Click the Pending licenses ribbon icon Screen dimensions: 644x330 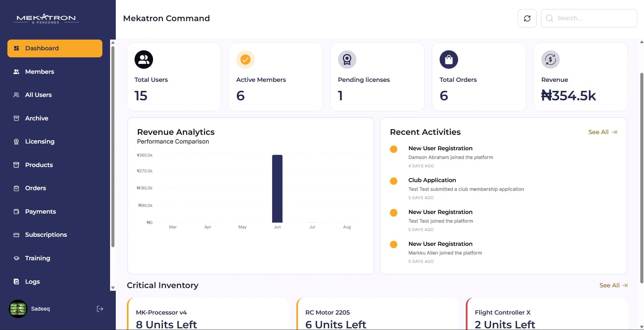coord(347,59)
